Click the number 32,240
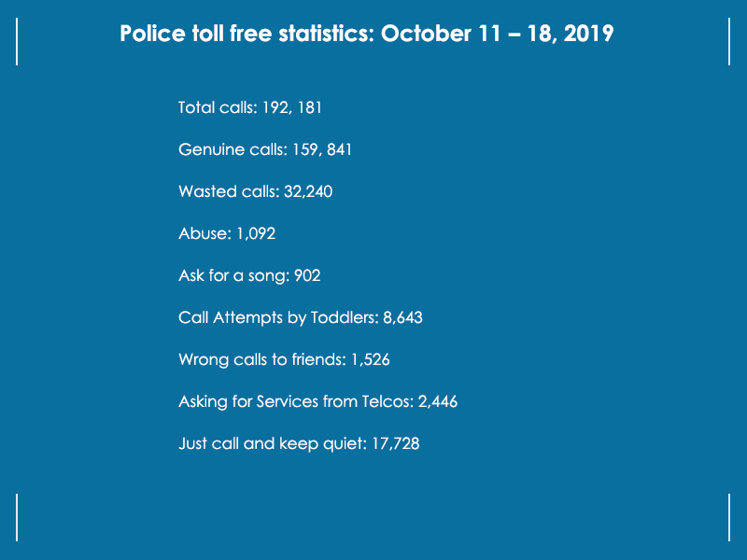 pyautogui.click(x=308, y=191)
